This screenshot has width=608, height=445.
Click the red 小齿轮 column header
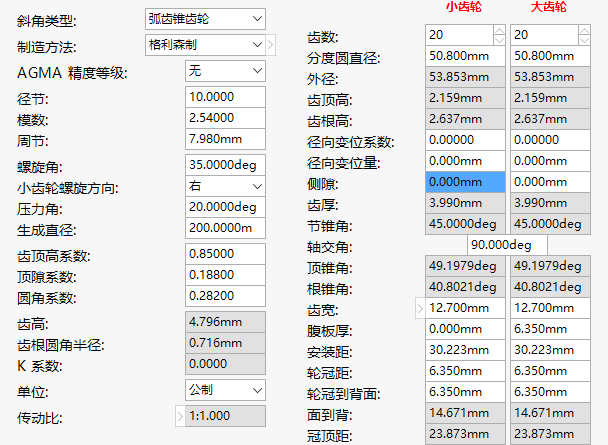(464, 7)
